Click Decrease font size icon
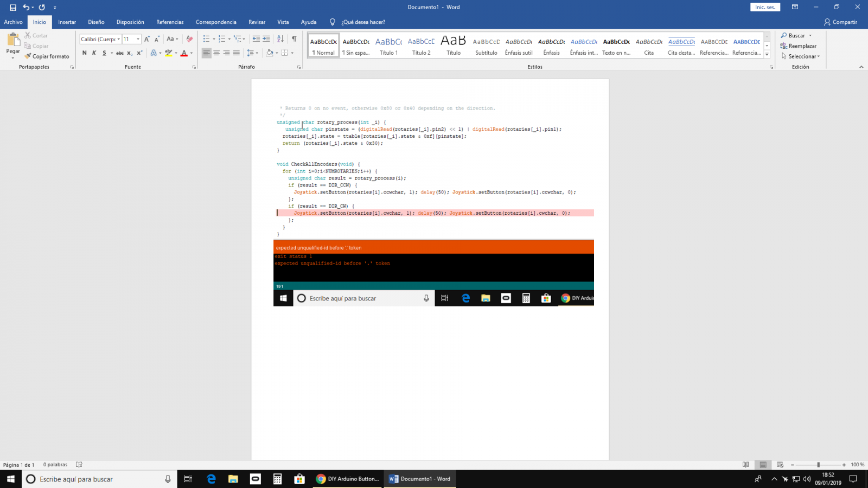 click(157, 39)
